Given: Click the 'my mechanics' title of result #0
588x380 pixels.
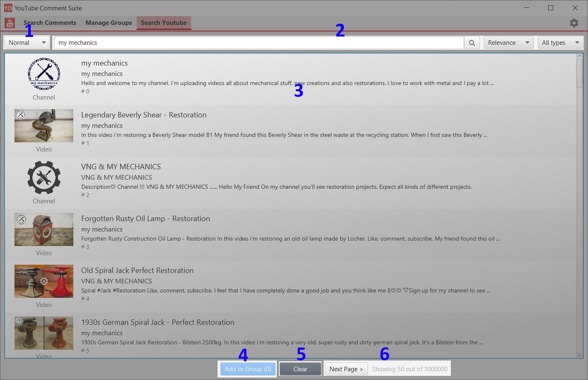Looking at the screenshot, I should click(104, 63).
